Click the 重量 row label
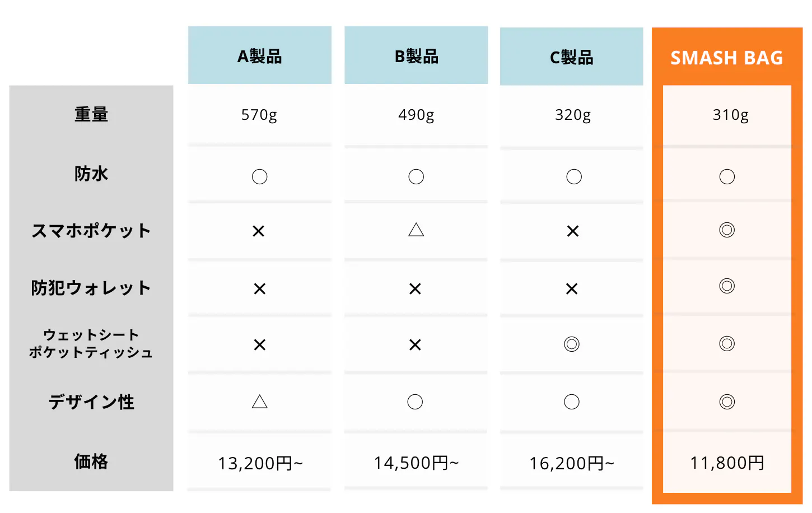The image size is (812, 513). click(x=91, y=115)
